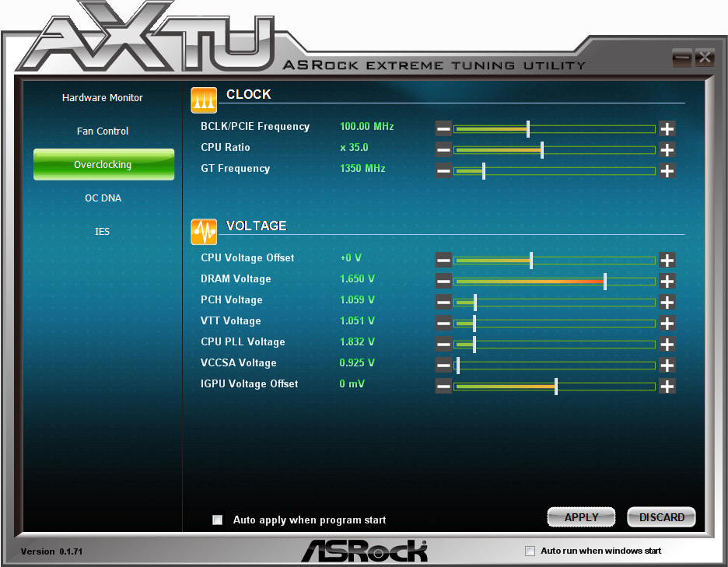
Task: Discard the pending changes
Action: pos(662,517)
